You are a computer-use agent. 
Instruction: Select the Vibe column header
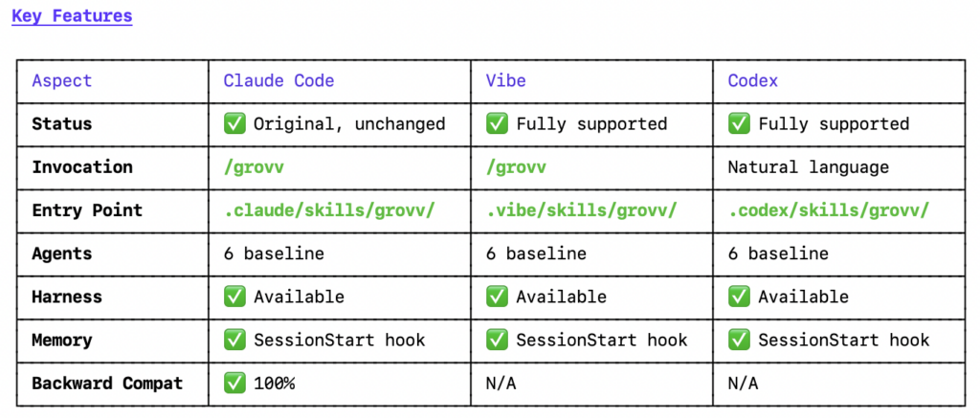pyautogui.click(x=506, y=80)
